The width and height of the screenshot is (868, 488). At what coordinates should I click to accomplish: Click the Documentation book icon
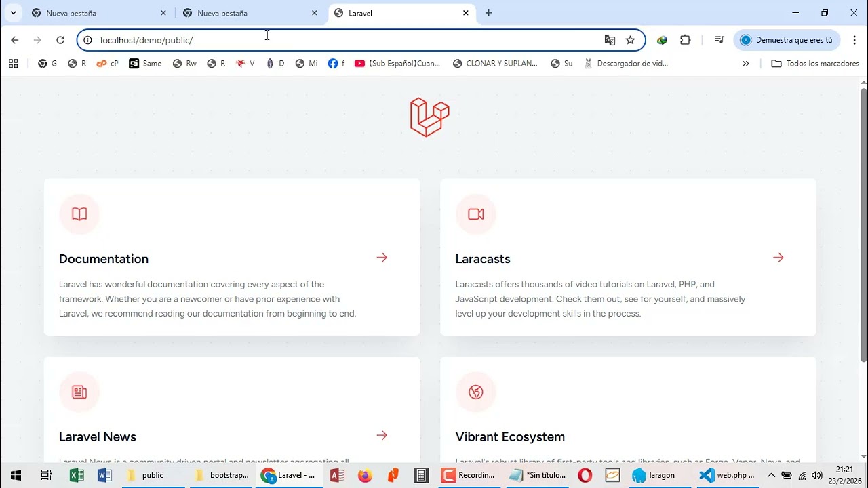[x=79, y=214]
